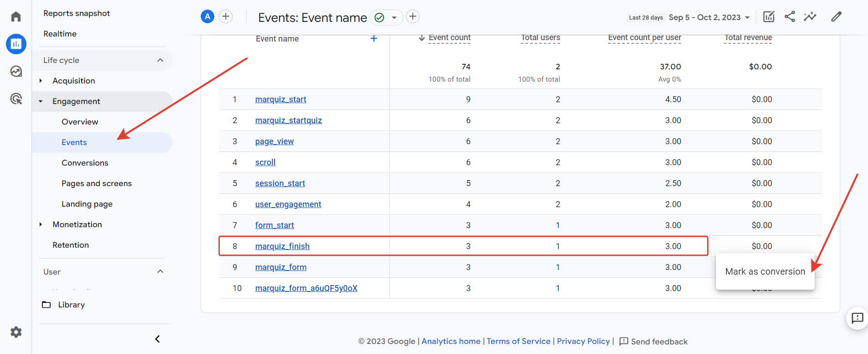Screen dimensions: 868x354
Task: Open Privacy Policy link
Action: click(583, 341)
